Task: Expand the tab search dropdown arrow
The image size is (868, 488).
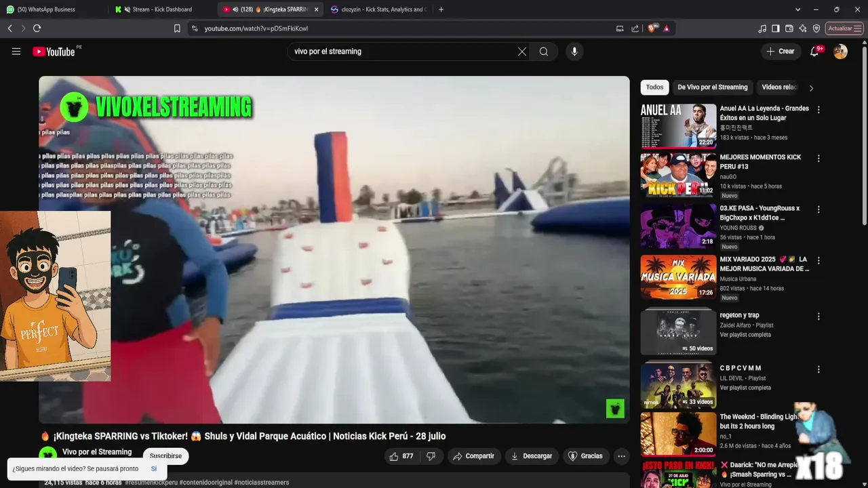Action: pos(797,9)
